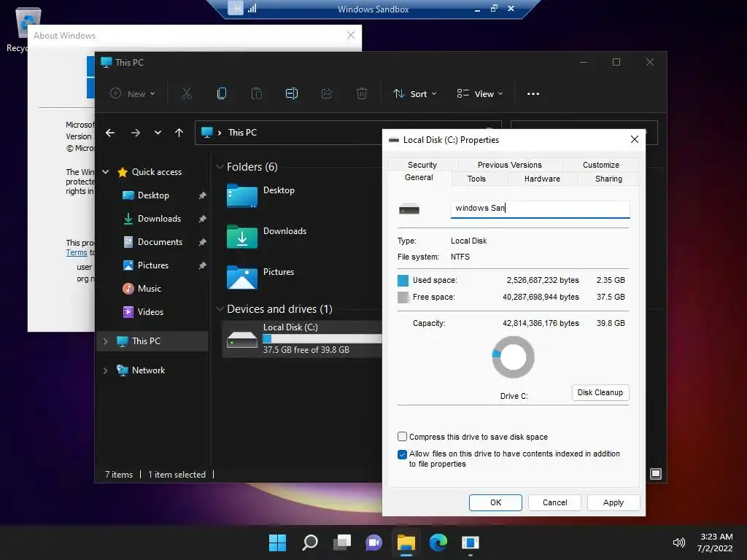Click the Cut scissors icon in toolbar
This screenshot has width=747, height=560.
point(186,94)
